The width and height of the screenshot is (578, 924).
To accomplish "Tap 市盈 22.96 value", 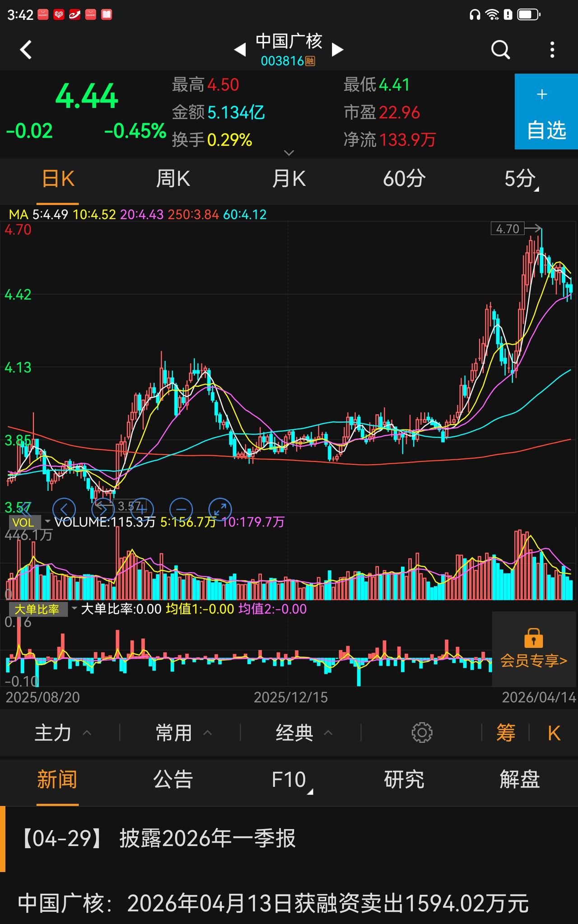I will click(x=400, y=112).
